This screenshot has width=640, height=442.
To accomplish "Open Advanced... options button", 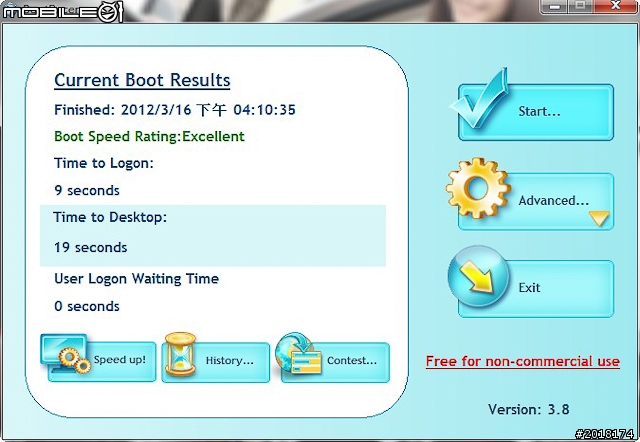I will 536,201.
